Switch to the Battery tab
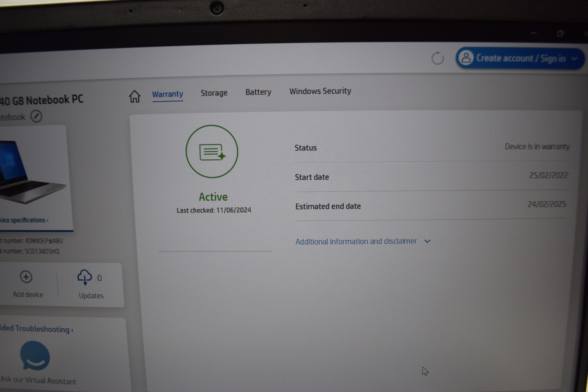The width and height of the screenshot is (588, 392). click(258, 92)
